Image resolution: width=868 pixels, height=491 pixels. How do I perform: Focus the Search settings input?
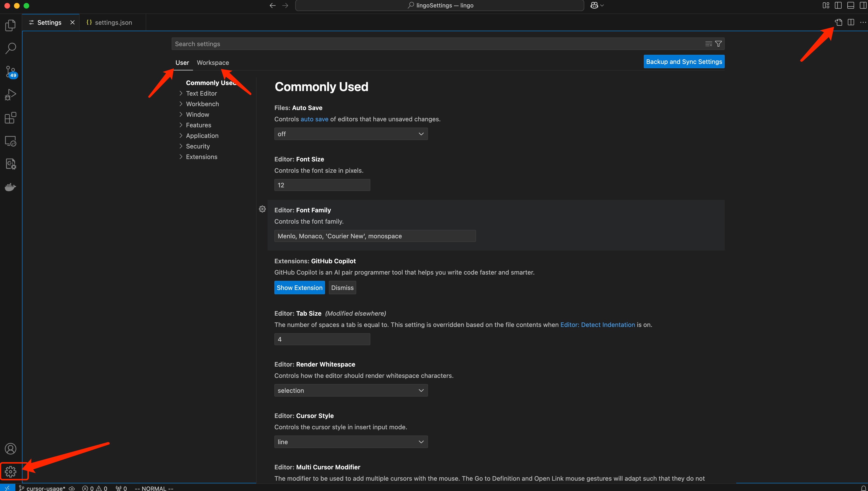(438, 44)
